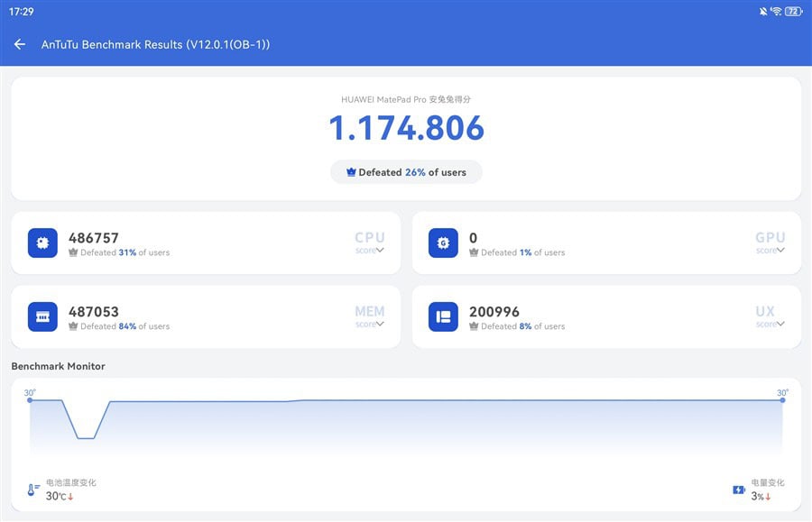Tap the Defeated 26% of users badge
This screenshot has width=812, height=522.
[406, 172]
